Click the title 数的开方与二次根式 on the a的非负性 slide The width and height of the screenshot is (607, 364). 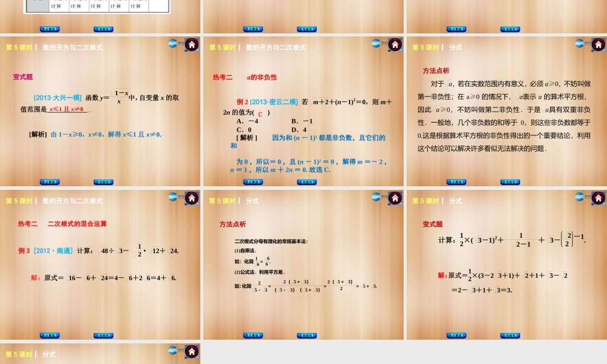coord(276,47)
